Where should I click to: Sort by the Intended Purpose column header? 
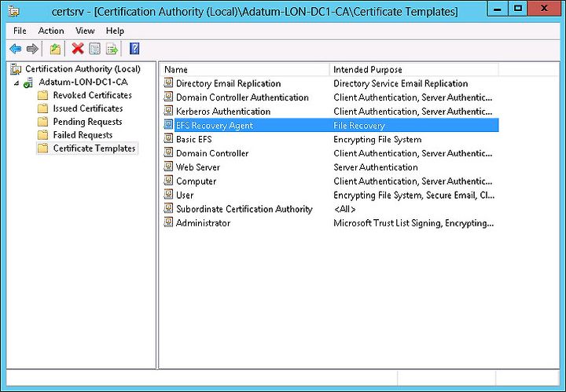pos(414,70)
